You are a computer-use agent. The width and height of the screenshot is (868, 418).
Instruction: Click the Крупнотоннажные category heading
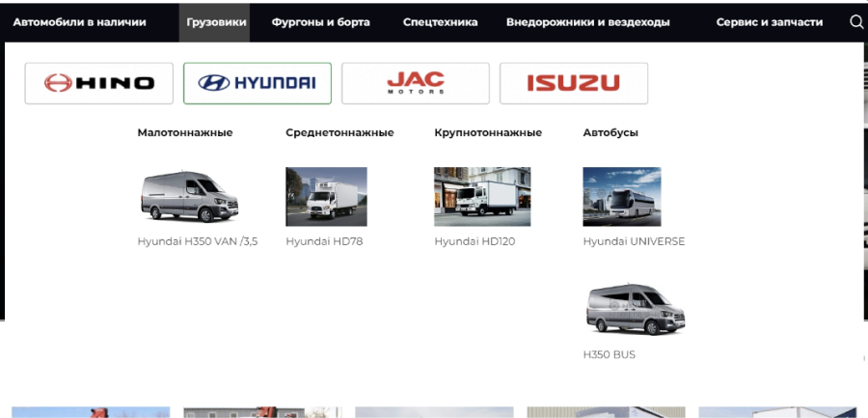pos(488,133)
